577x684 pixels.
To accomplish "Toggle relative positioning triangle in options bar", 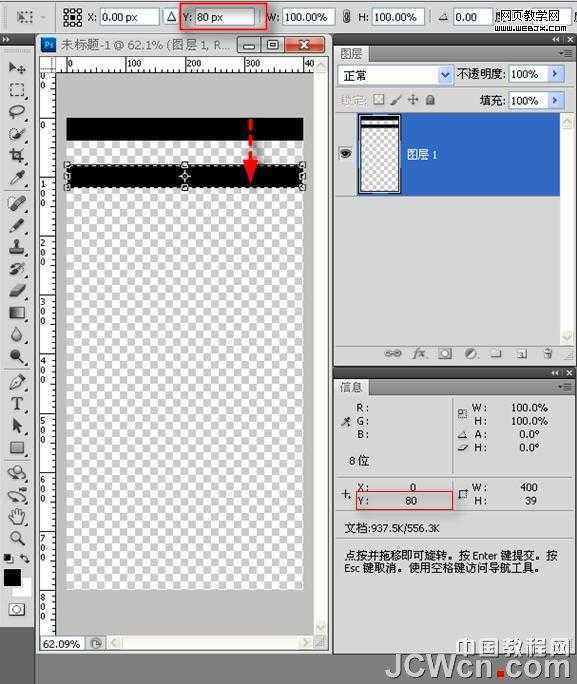I will click(171, 17).
